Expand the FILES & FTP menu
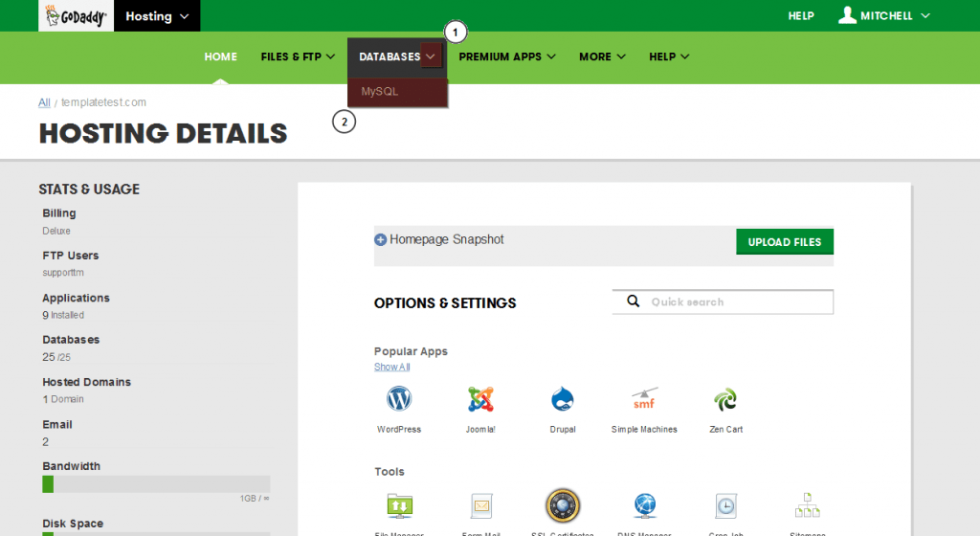Screen dimensions: 980x536 (x=298, y=56)
